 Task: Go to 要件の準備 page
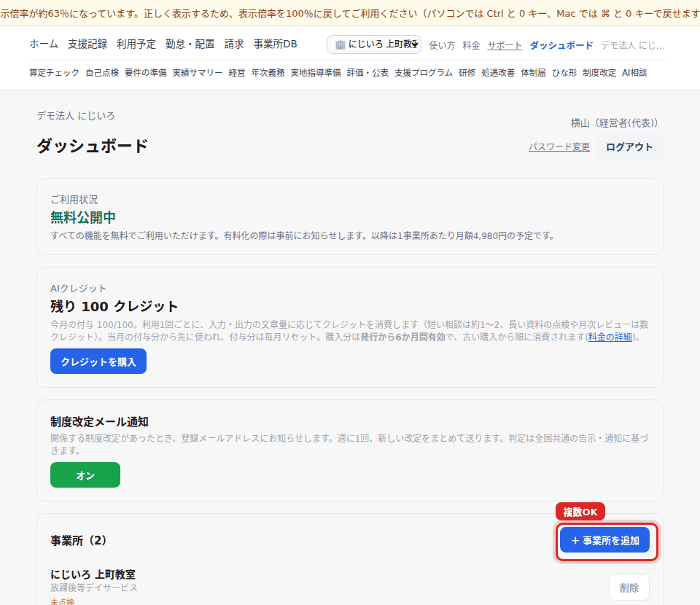(x=146, y=73)
